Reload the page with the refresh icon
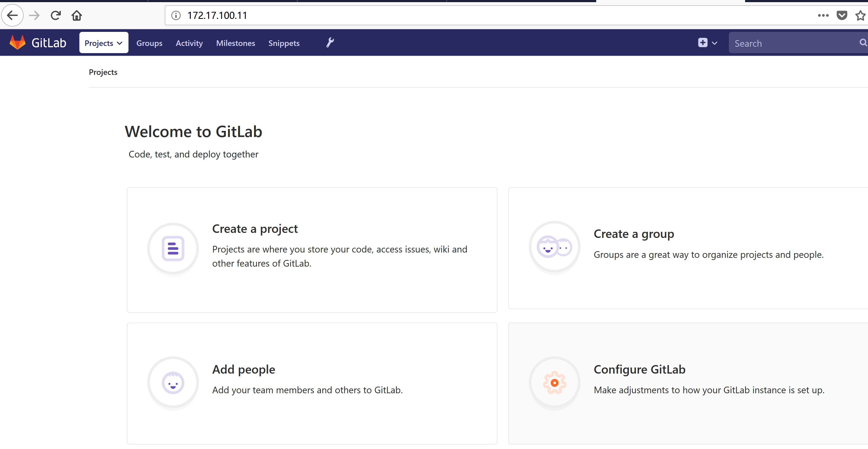The image size is (868, 449). [x=55, y=15]
